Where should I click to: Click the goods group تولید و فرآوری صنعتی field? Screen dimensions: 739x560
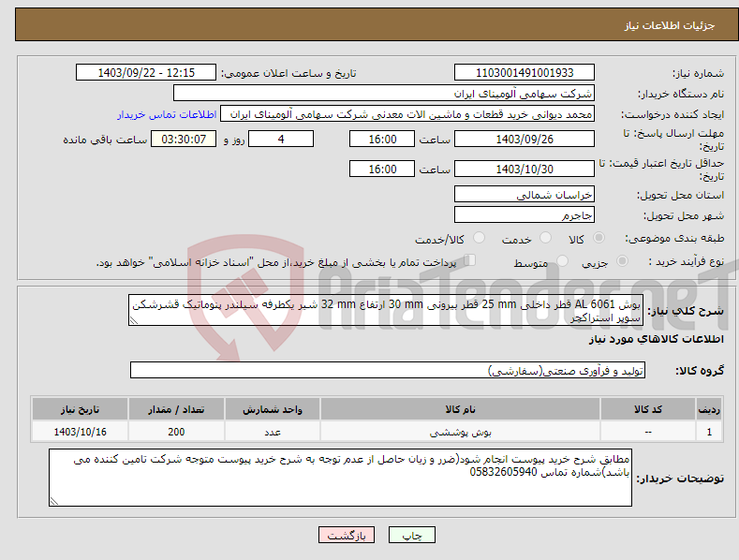click(388, 370)
